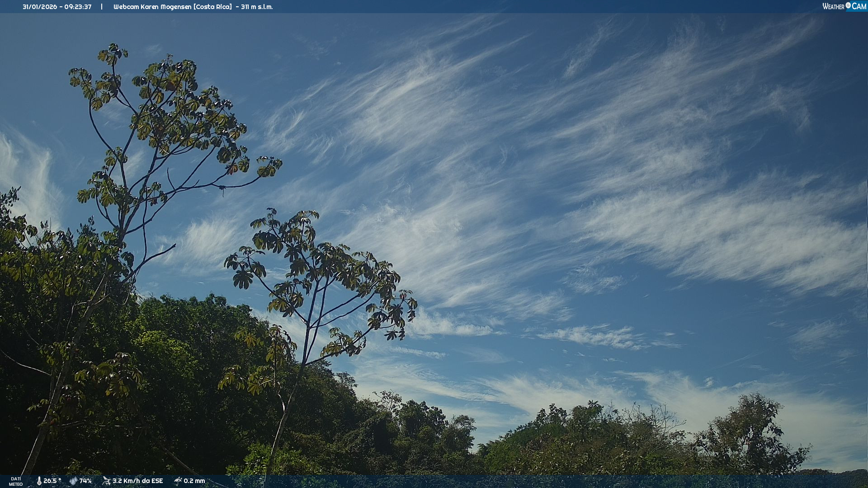The image size is (868, 488).
Task: Click the 74% humidity value
Action: coord(85,481)
